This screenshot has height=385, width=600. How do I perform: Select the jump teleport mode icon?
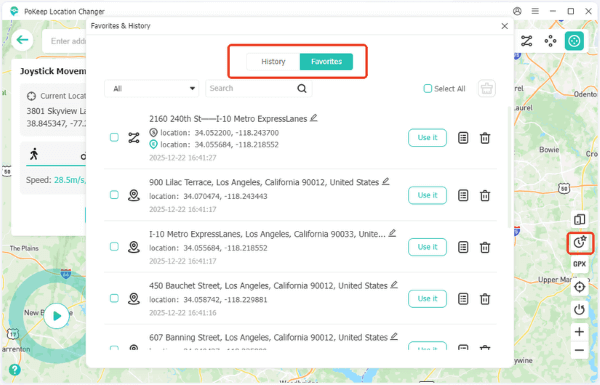[550, 41]
